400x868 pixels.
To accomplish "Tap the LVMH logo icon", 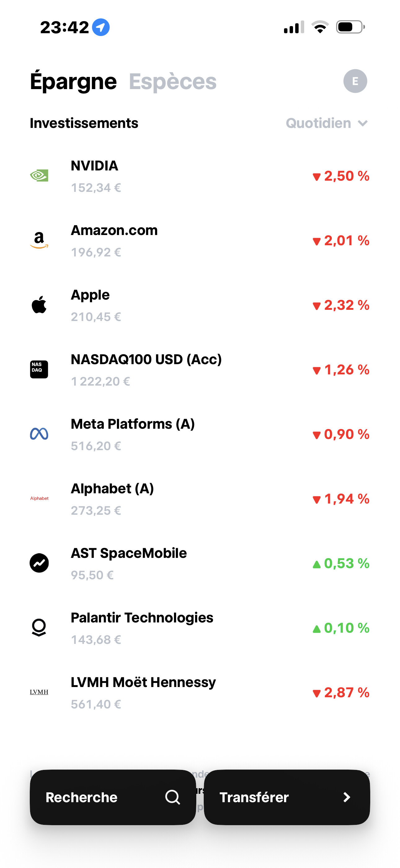I will 39,692.
